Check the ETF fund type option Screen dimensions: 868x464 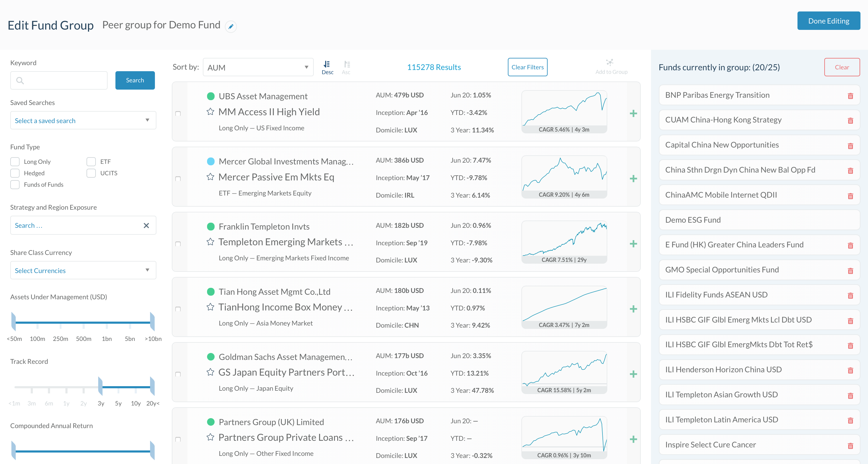click(x=91, y=161)
